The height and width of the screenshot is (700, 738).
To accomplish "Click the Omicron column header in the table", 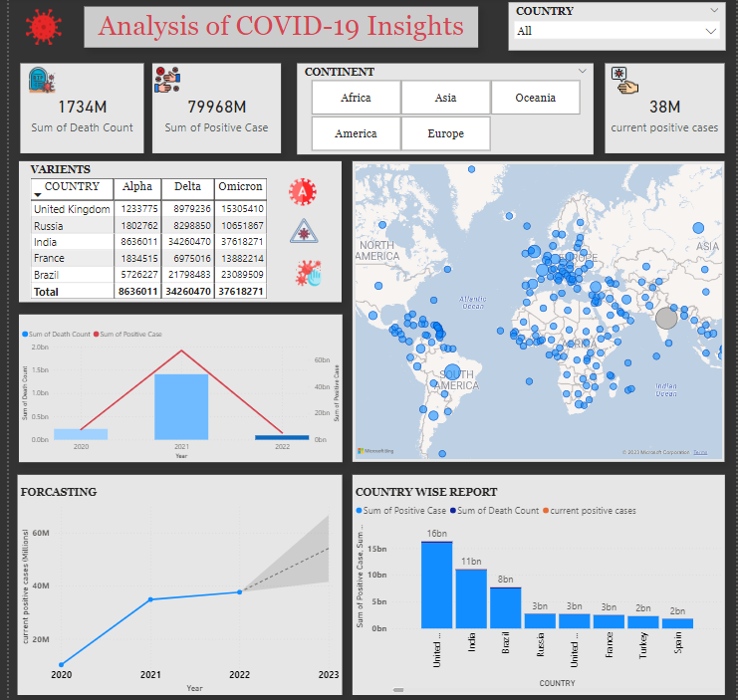I will [240, 187].
